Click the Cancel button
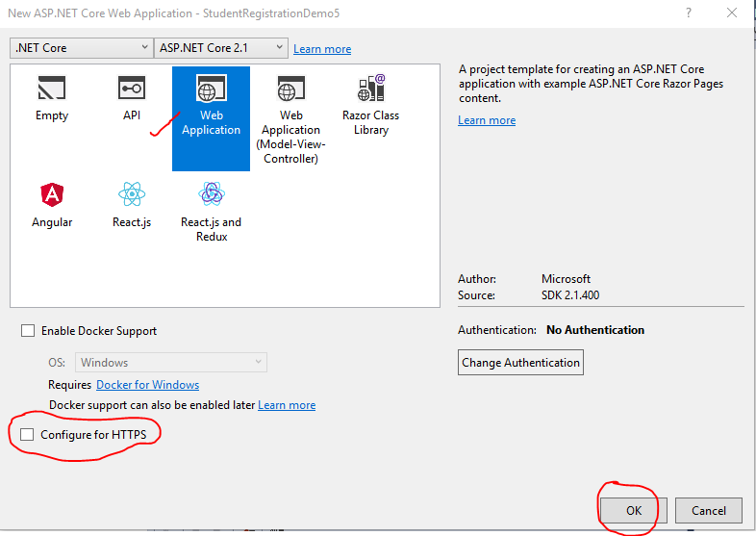 [708, 510]
